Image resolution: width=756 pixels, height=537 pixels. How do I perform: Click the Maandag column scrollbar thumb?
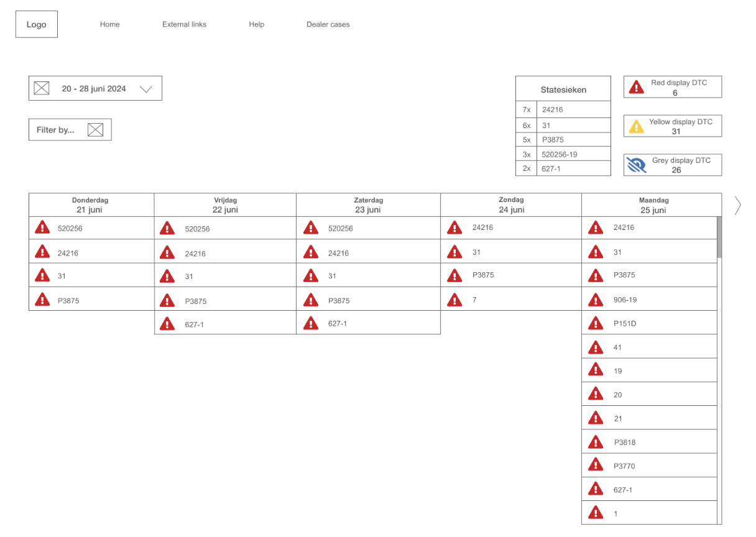719,237
